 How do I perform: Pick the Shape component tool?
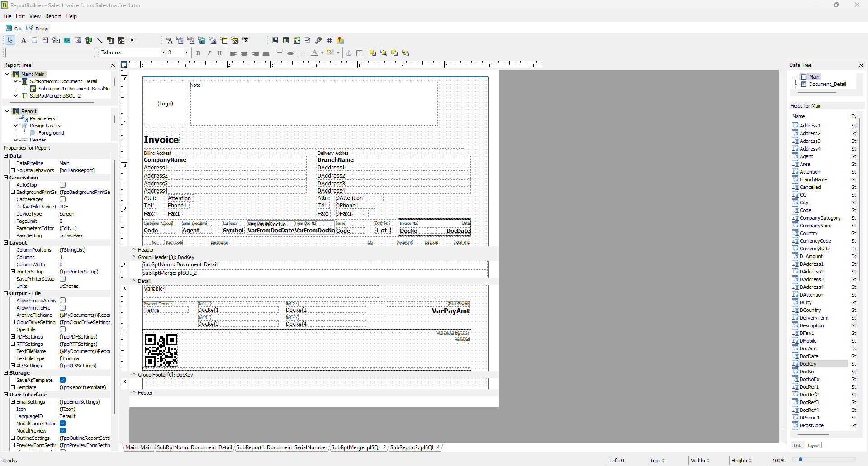[89, 40]
